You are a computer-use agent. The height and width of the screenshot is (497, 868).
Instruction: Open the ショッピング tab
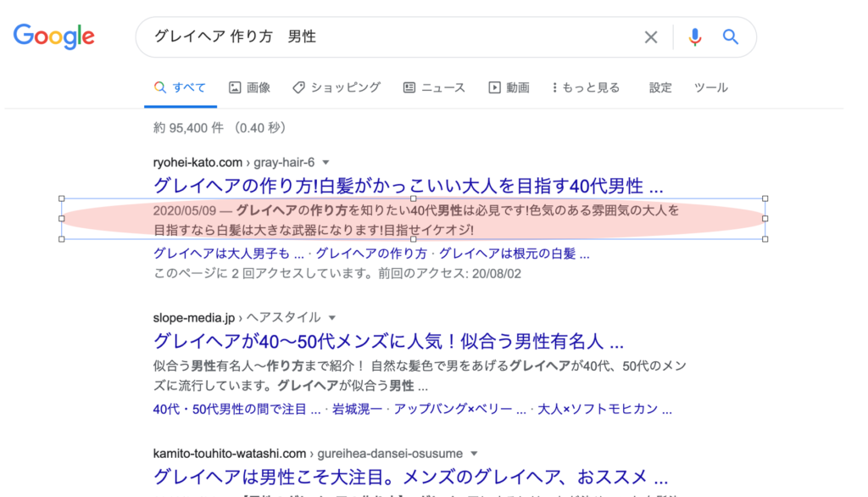pos(337,87)
